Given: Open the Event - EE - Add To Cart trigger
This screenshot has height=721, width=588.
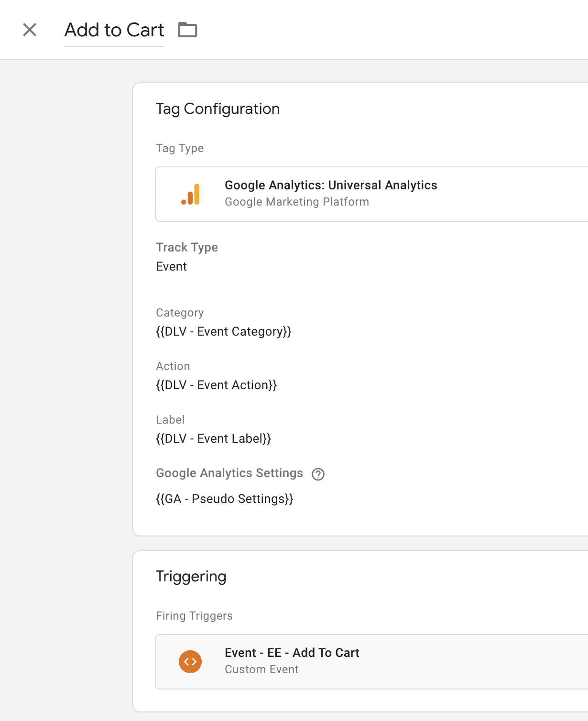Looking at the screenshot, I should tap(371, 662).
